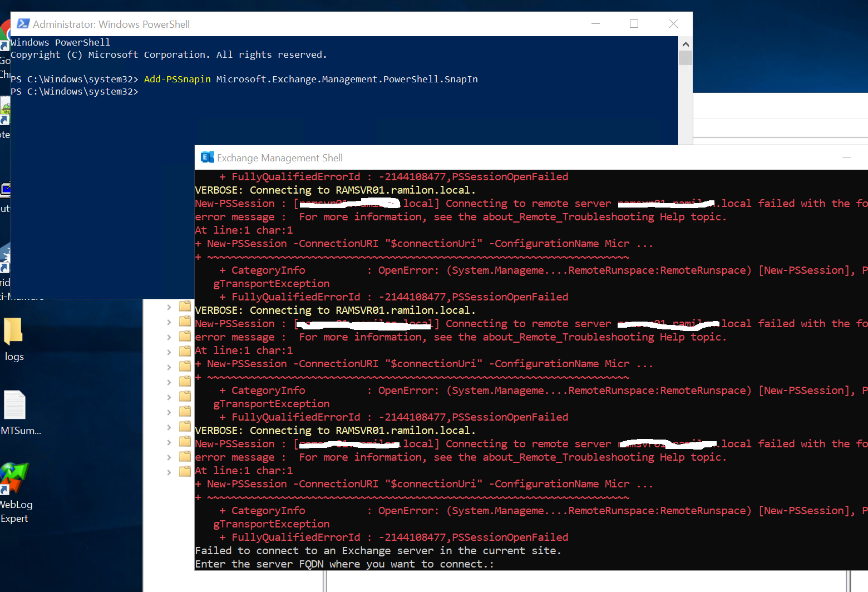Click the PowerShell vertical scrollbar thumb

tap(685, 58)
